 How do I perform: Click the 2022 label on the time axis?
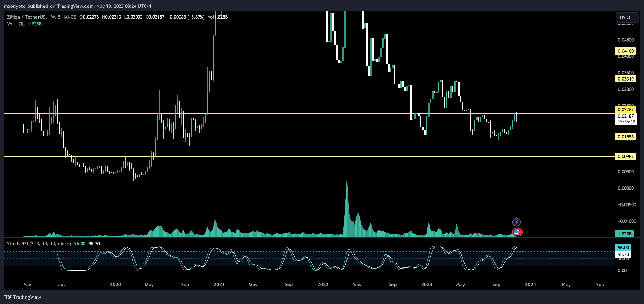(x=323, y=284)
